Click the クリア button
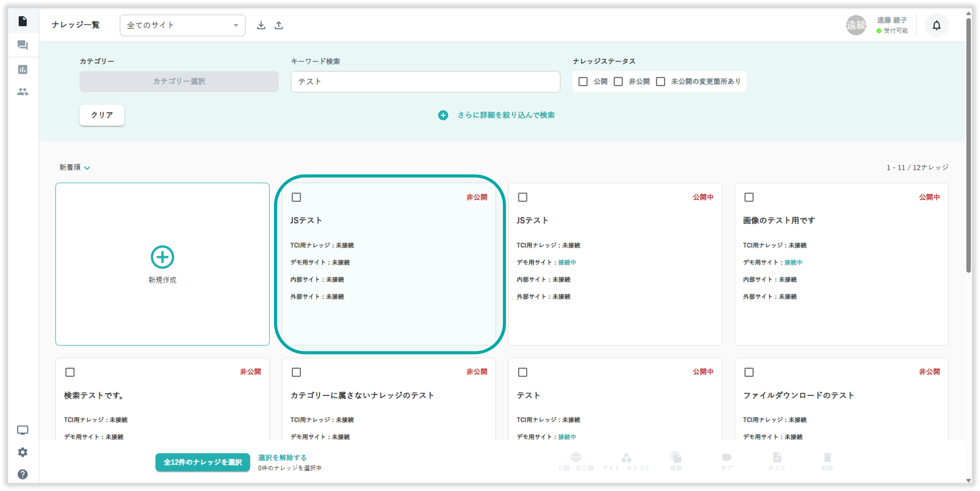 click(x=102, y=115)
